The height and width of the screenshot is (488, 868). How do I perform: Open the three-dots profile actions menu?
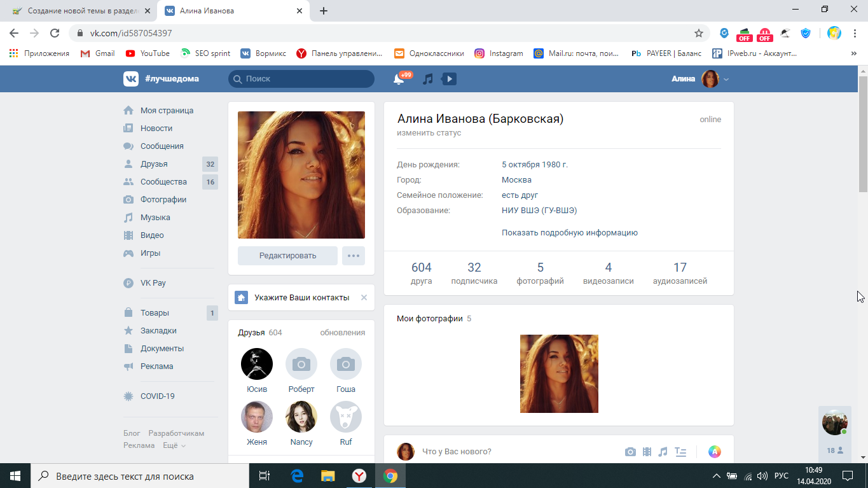click(x=354, y=256)
